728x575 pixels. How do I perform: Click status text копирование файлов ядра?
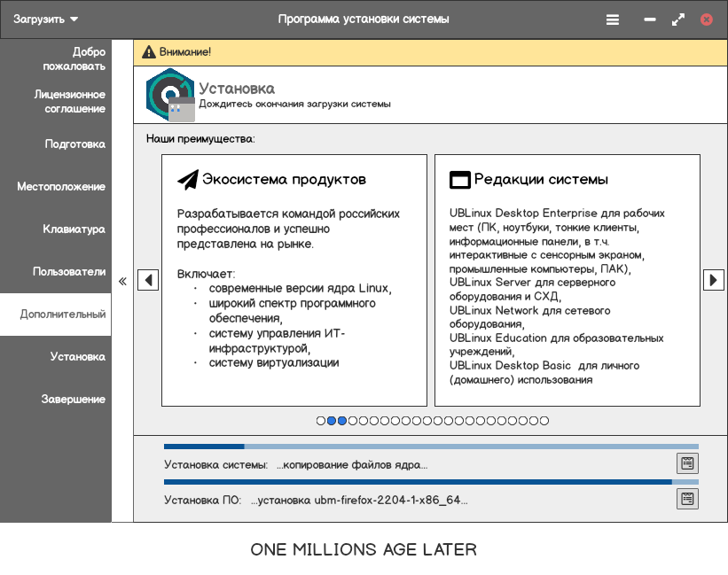coord(352,464)
